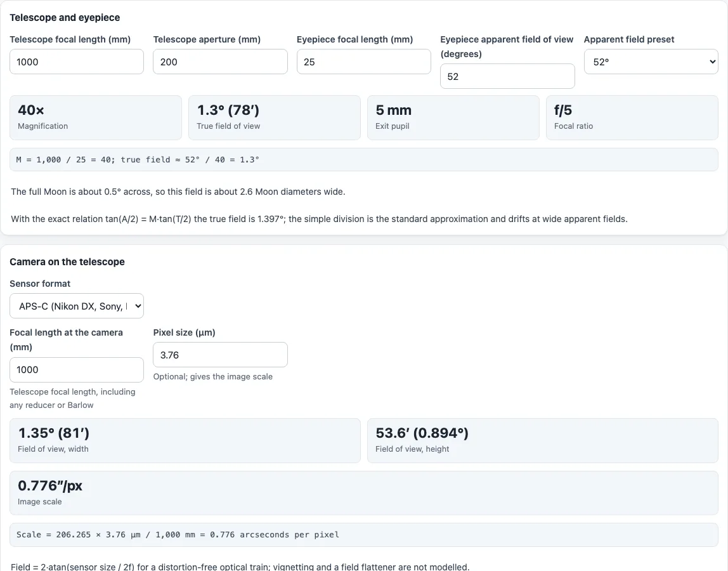The height and width of the screenshot is (571, 728).
Task: Click the Telescope aperture input showing 200
Action: pos(220,62)
